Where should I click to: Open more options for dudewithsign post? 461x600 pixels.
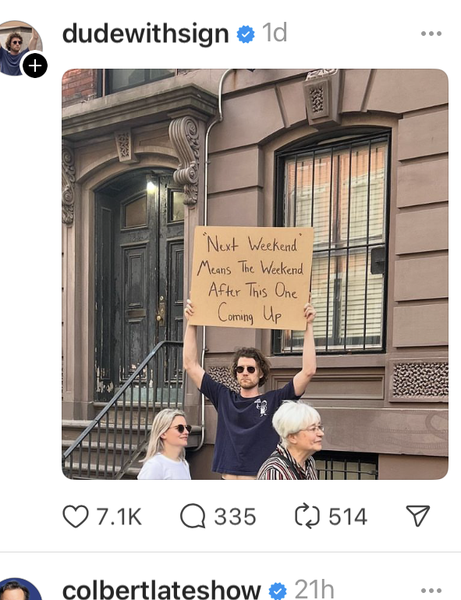click(x=431, y=34)
